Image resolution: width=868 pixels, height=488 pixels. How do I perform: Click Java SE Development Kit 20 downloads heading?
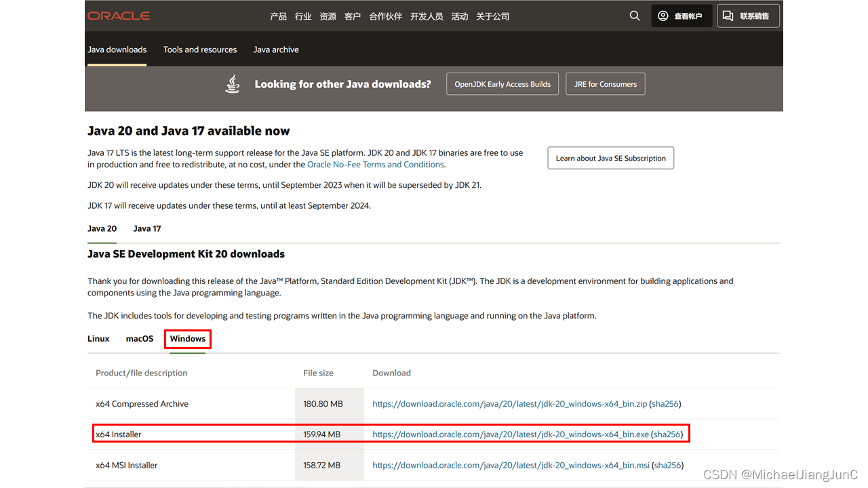pos(186,254)
